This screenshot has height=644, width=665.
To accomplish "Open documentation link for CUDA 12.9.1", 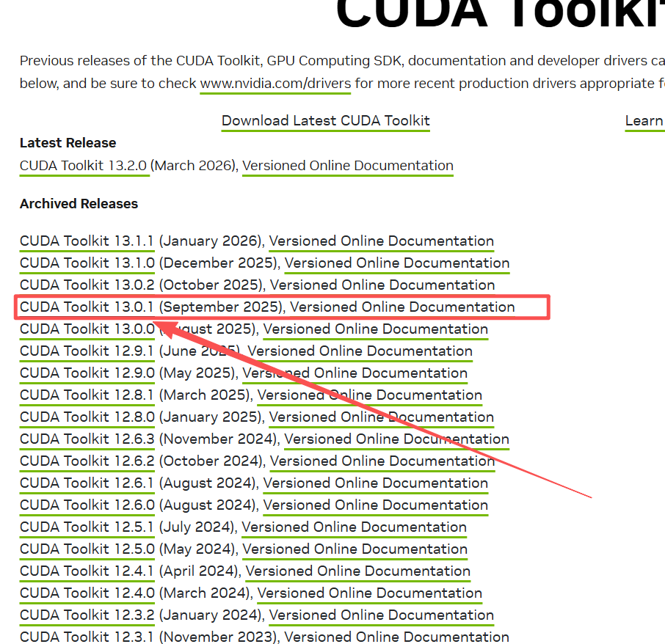I will pyautogui.click(x=360, y=351).
